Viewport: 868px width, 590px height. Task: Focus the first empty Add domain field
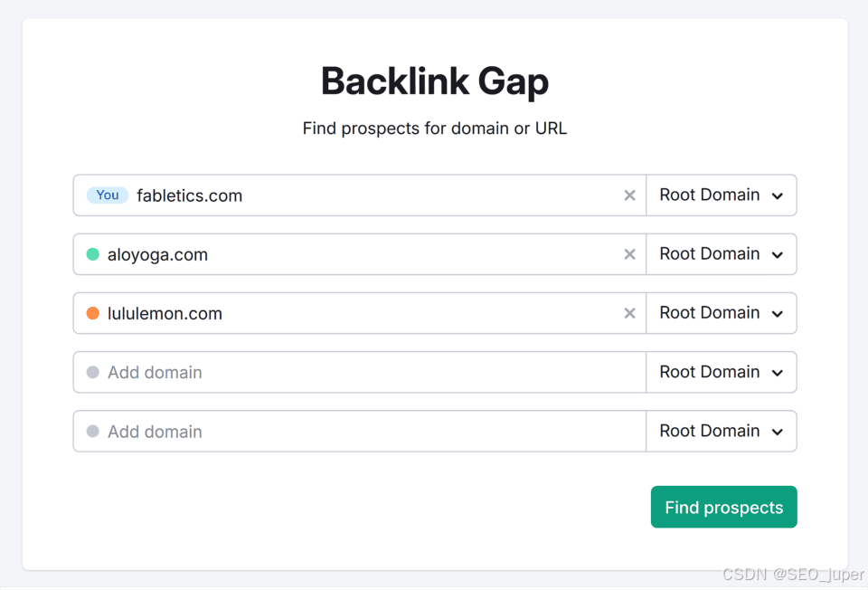pos(360,372)
